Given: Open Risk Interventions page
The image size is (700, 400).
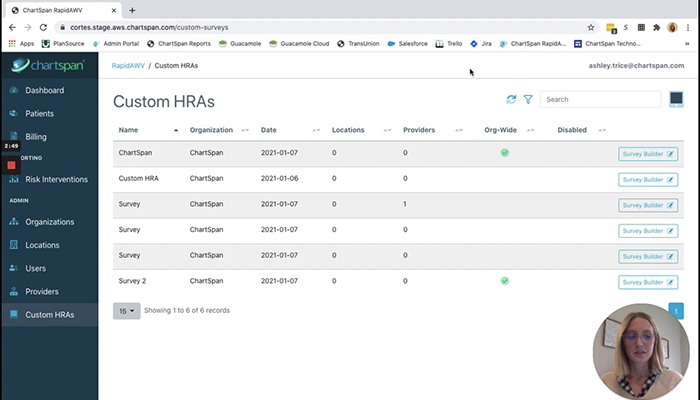Looking at the screenshot, I should (x=56, y=179).
